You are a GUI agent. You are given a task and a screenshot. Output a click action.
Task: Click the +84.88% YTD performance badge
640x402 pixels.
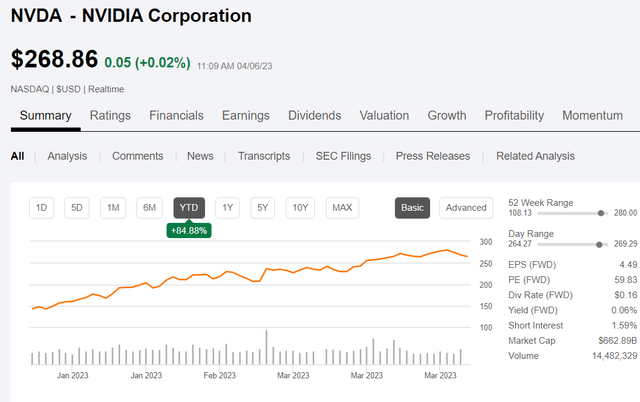click(189, 231)
